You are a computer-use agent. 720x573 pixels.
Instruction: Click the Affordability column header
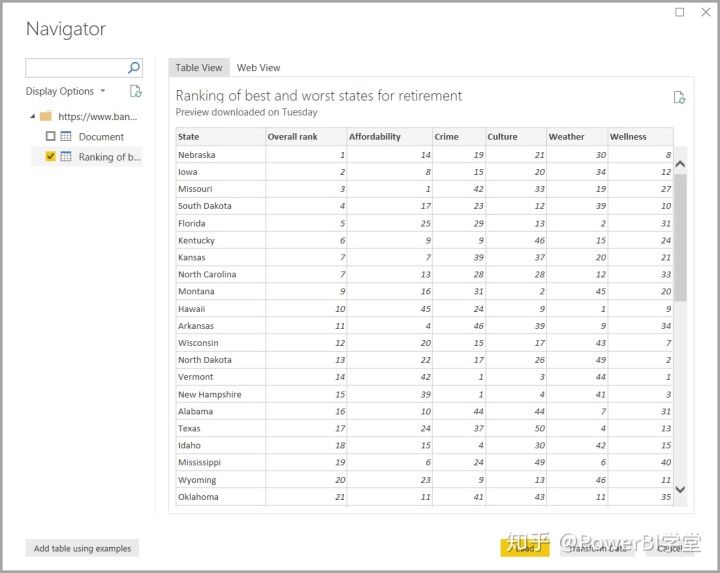click(x=389, y=136)
